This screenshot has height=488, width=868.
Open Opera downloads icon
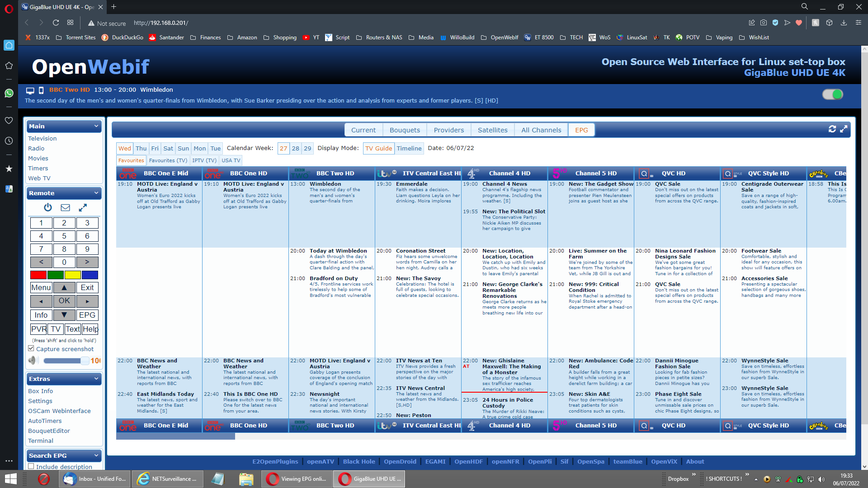click(x=844, y=23)
